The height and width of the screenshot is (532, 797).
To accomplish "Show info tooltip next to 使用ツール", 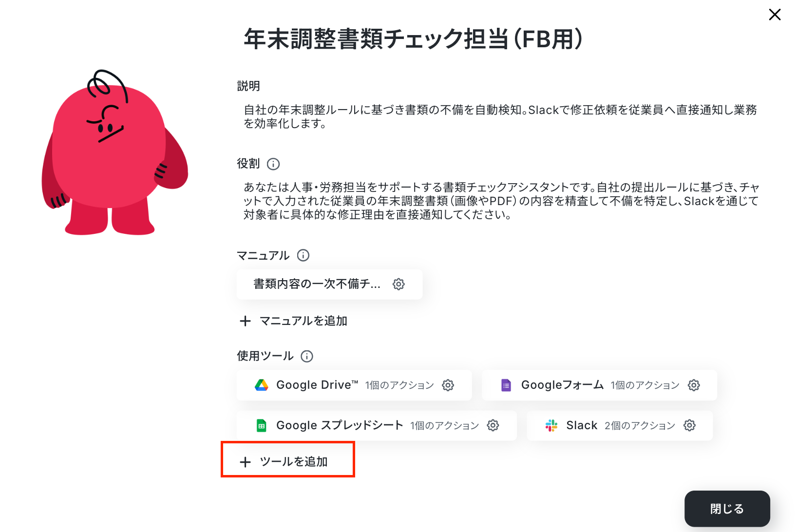I will (x=307, y=356).
